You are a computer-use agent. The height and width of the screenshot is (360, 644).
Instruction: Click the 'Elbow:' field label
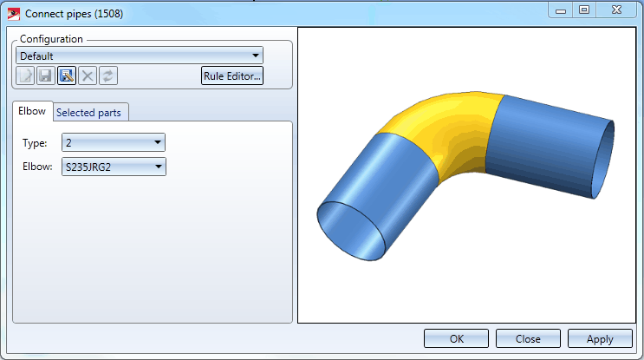[x=37, y=167]
